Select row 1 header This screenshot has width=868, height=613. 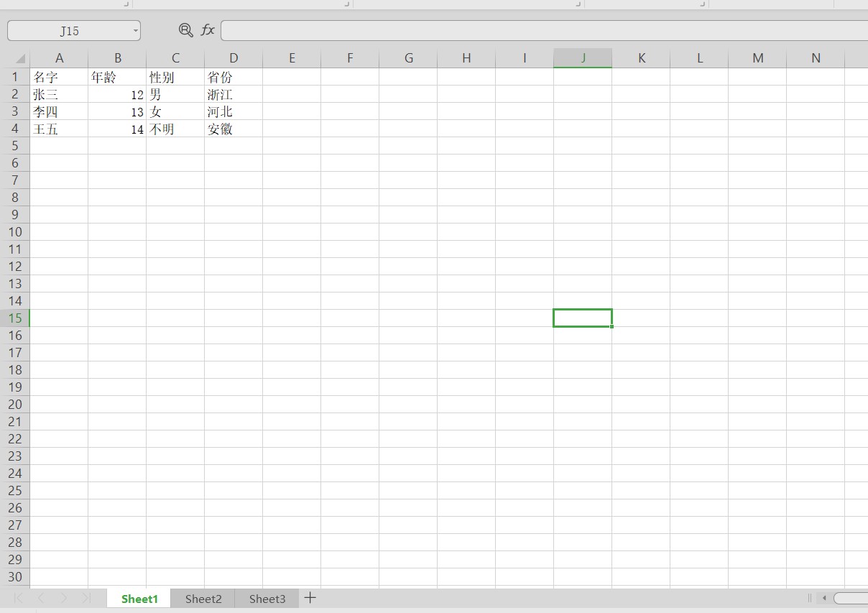tap(15, 77)
